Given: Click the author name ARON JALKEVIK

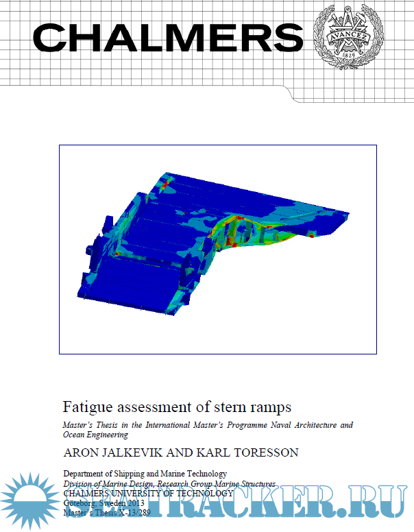Looking at the screenshot, I should 113,453.
